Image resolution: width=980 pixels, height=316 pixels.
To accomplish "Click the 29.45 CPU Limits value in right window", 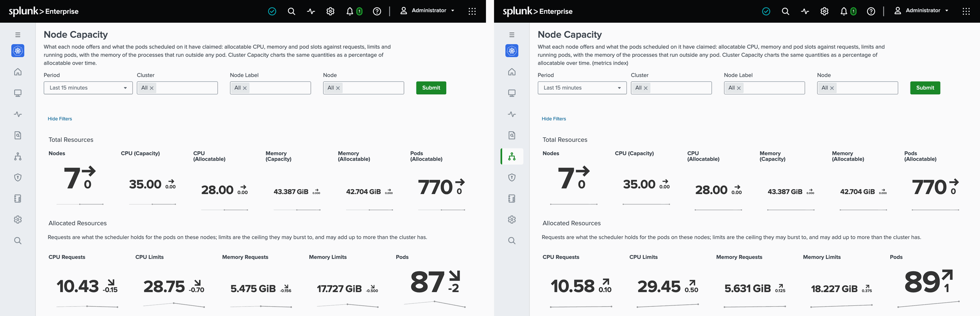I will 659,286.
